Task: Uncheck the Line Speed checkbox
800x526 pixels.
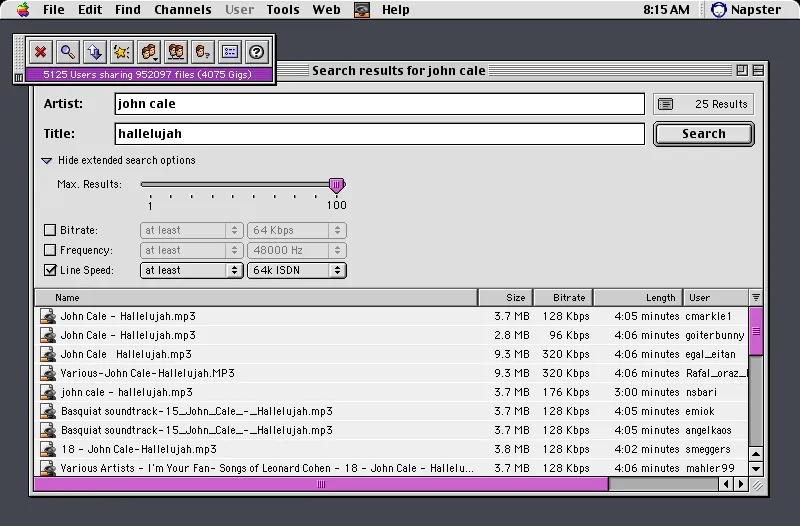Action: [50, 270]
